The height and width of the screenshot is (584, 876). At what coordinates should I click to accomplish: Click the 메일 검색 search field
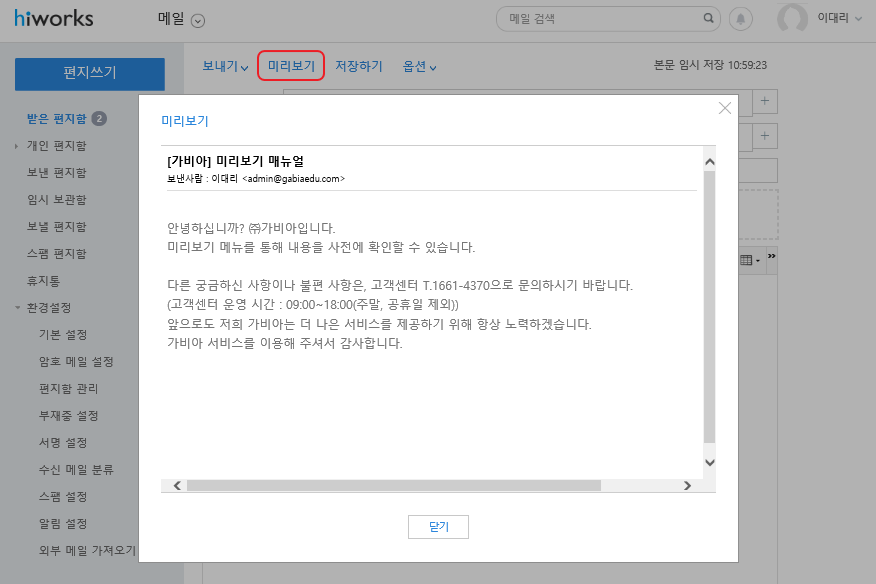[600, 18]
